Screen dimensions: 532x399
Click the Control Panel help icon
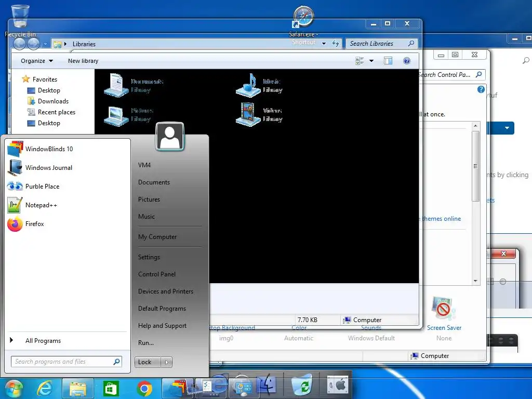(481, 89)
